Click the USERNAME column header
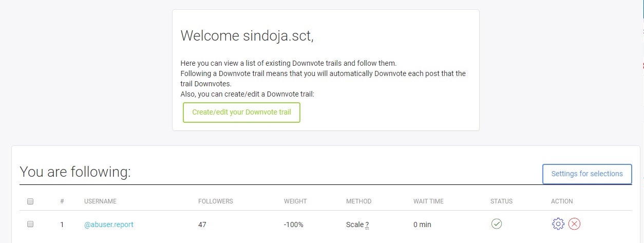Image resolution: width=644 pixels, height=243 pixels. [101, 201]
